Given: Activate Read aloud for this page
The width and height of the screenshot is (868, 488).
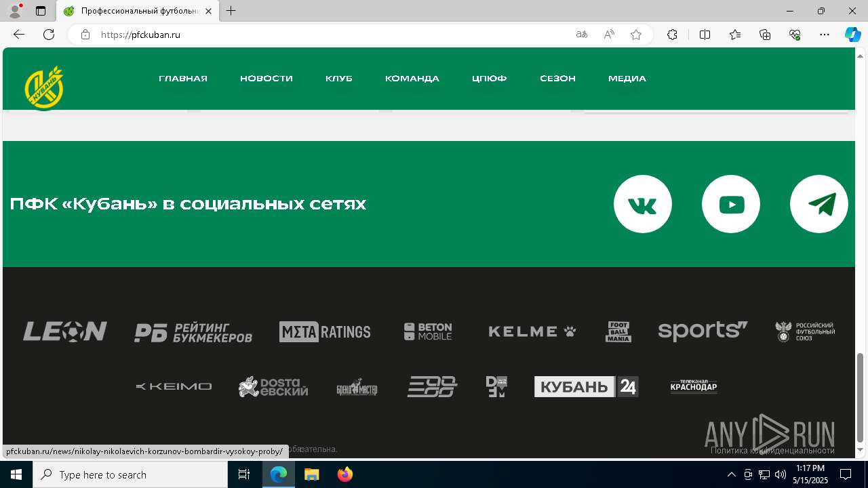Looking at the screenshot, I should 609,35.
